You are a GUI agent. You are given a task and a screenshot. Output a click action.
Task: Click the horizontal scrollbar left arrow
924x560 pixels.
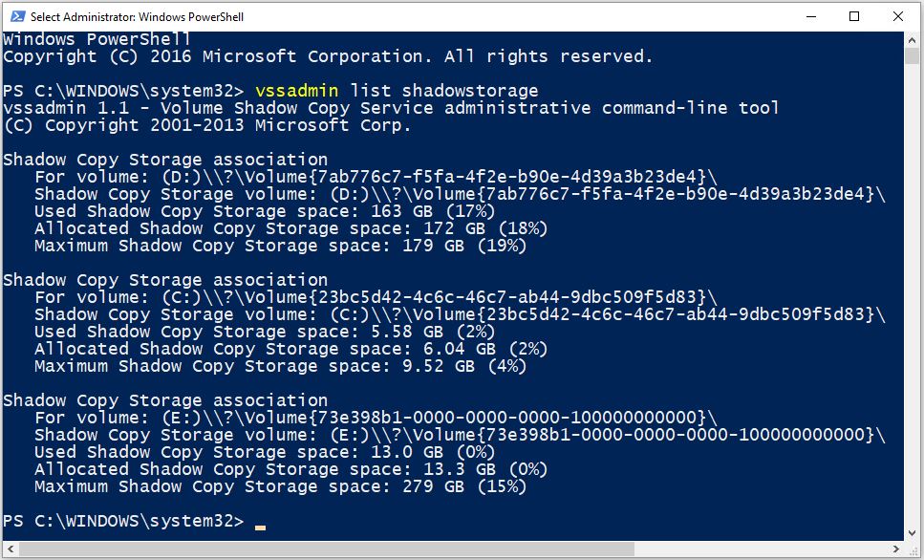tap(10, 549)
